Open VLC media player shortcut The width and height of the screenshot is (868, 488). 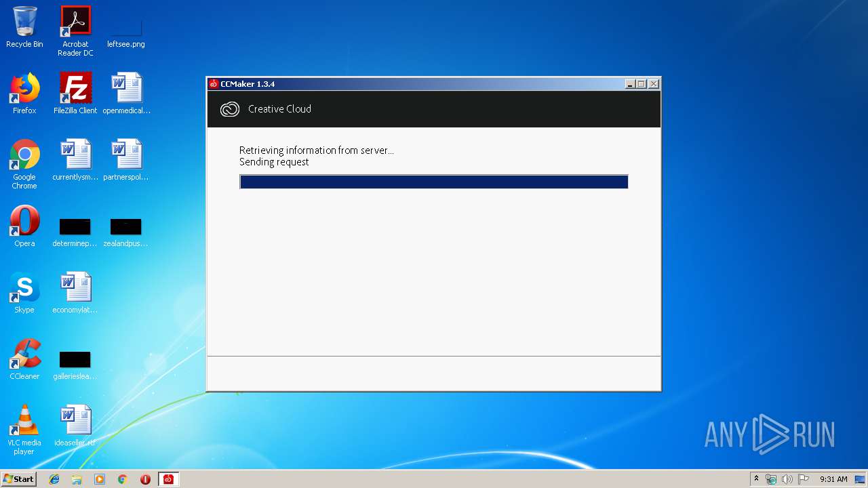[x=24, y=430]
